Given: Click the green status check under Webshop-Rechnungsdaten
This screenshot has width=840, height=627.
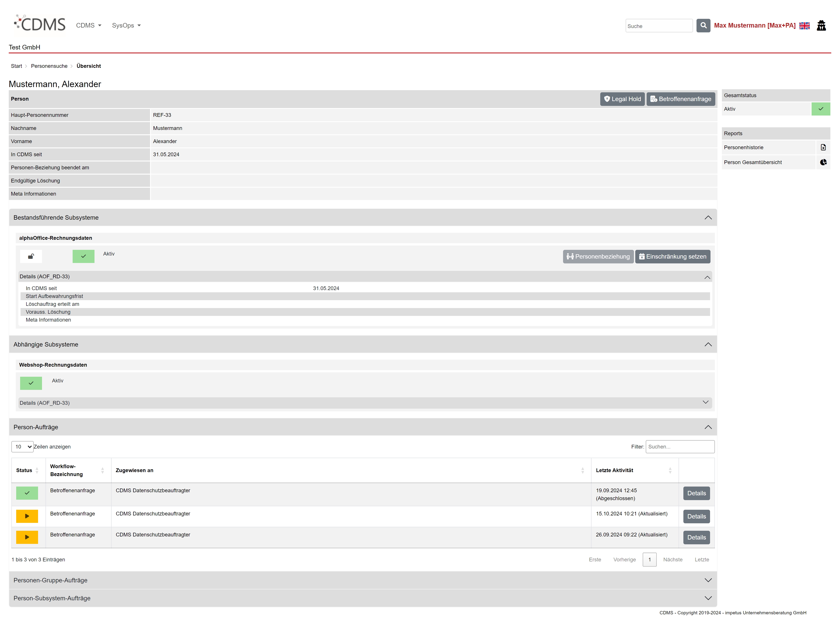Looking at the screenshot, I should [x=31, y=383].
